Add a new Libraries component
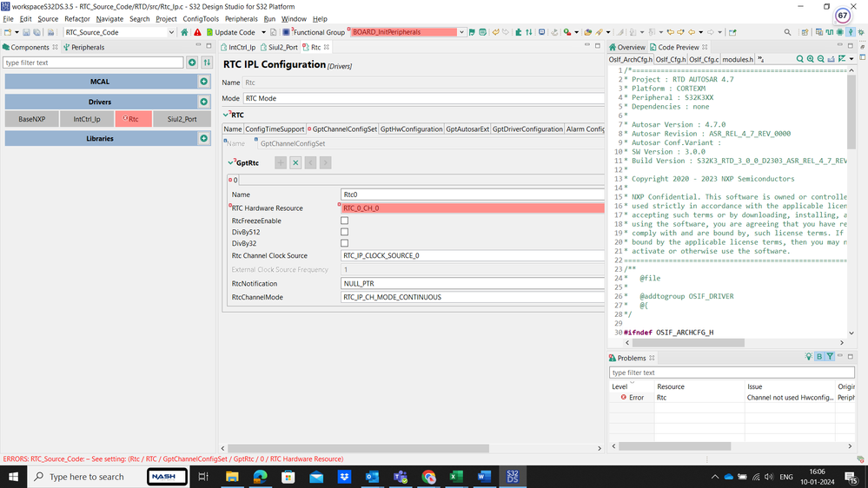This screenshot has width=868, height=488. coord(204,138)
